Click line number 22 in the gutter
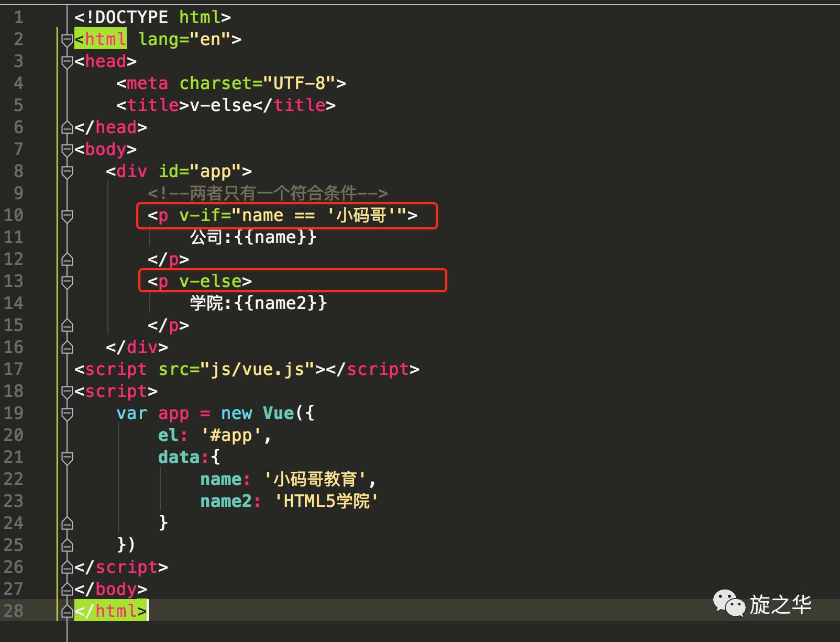Viewport: 840px width, 642px height. click(14, 479)
